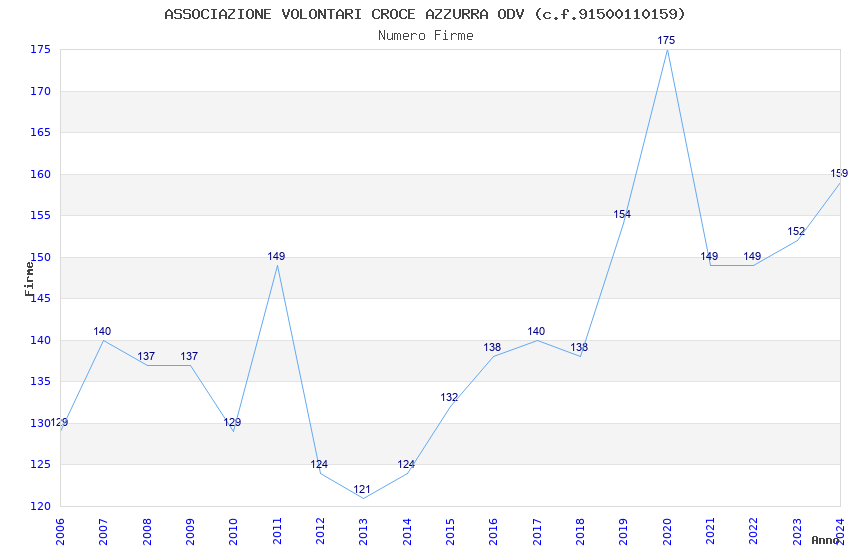Image resolution: width=850 pixels, height=550 pixels.
Task: Click the 149 data label for 2022
Action: click(752, 256)
